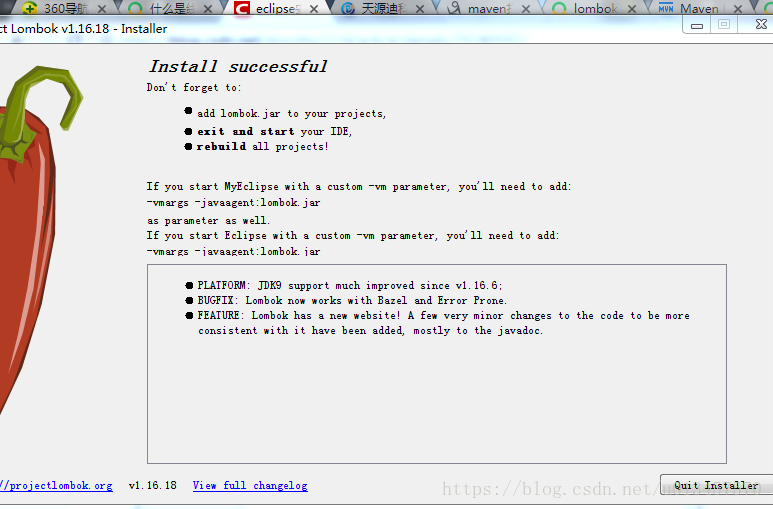Screen dimensions: 773x509
Task: Click the maven tab favicon
Action: (x=454, y=8)
